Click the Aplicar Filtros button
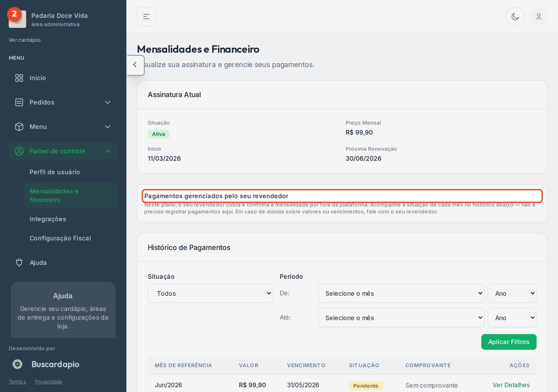Screen dimensions: 558x392 pos(509,342)
